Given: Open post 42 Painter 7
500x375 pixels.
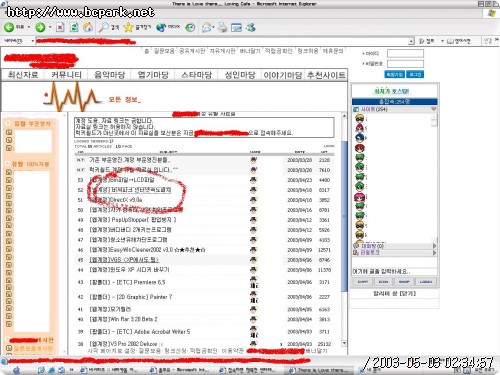Looking at the screenshot, I should pos(131,297).
